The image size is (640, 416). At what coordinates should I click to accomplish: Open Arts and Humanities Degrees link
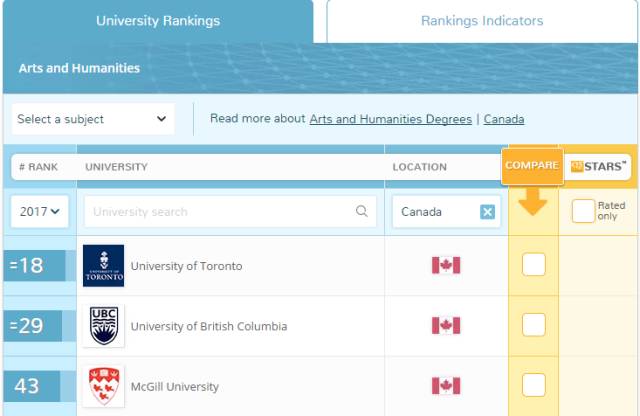click(x=391, y=119)
